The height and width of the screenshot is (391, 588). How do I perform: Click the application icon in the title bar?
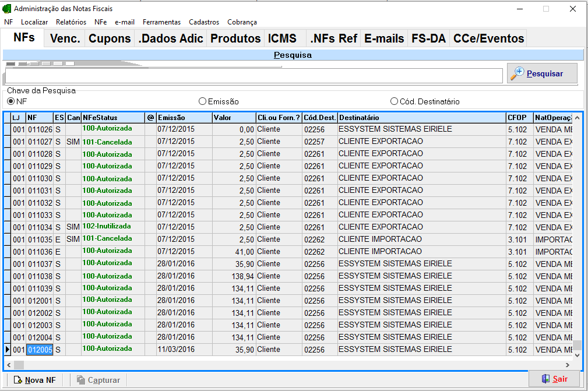6,9
